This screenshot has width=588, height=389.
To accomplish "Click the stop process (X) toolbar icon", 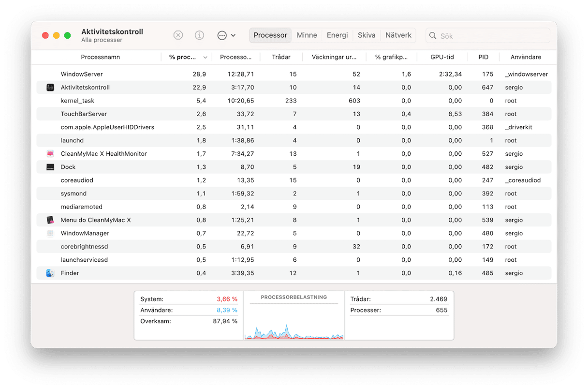I will [x=178, y=35].
